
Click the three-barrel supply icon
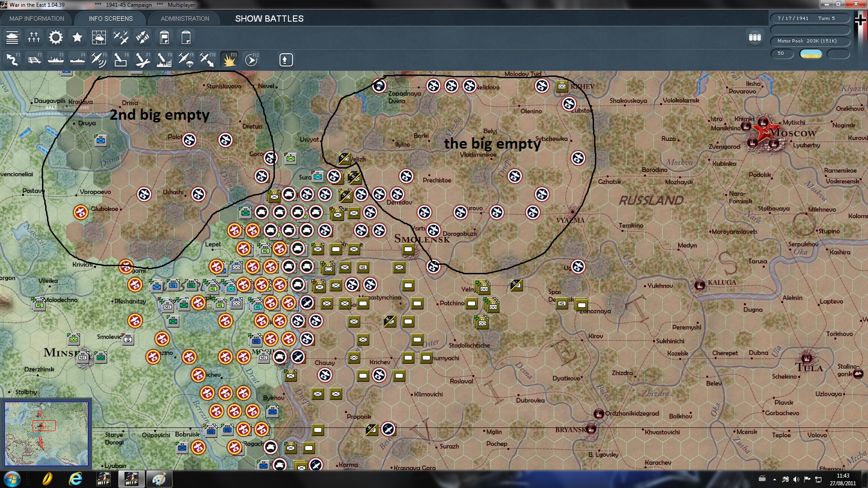click(755, 38)
